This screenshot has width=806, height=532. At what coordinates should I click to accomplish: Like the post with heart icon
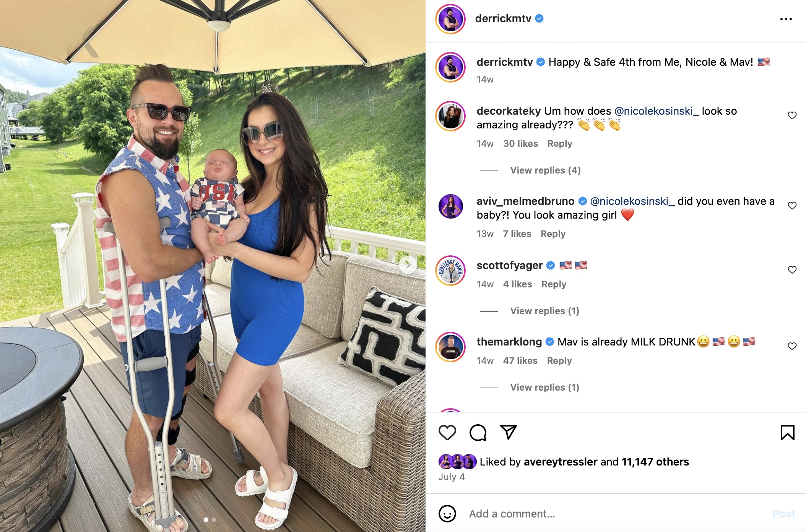pyautogui.click(x=447, y=433)
